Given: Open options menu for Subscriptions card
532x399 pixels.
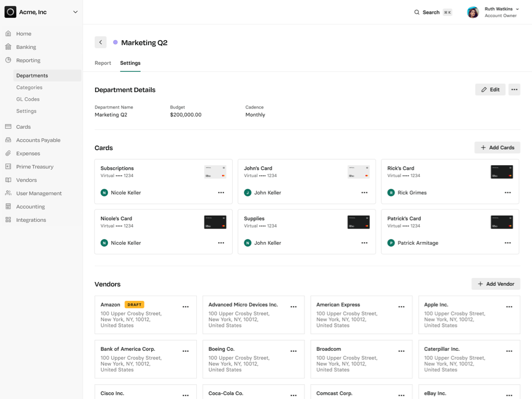Looking at the screenshot, I should [221, 192].
